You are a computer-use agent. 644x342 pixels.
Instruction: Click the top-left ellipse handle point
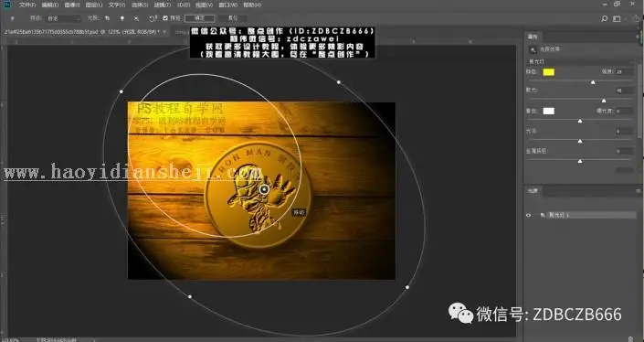point(121,91)
